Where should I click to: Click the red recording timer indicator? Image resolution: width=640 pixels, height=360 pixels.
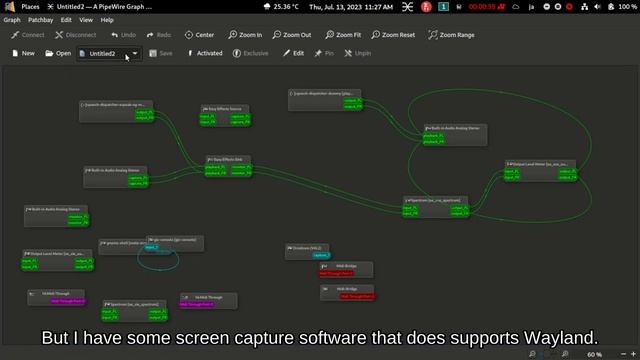487,7
